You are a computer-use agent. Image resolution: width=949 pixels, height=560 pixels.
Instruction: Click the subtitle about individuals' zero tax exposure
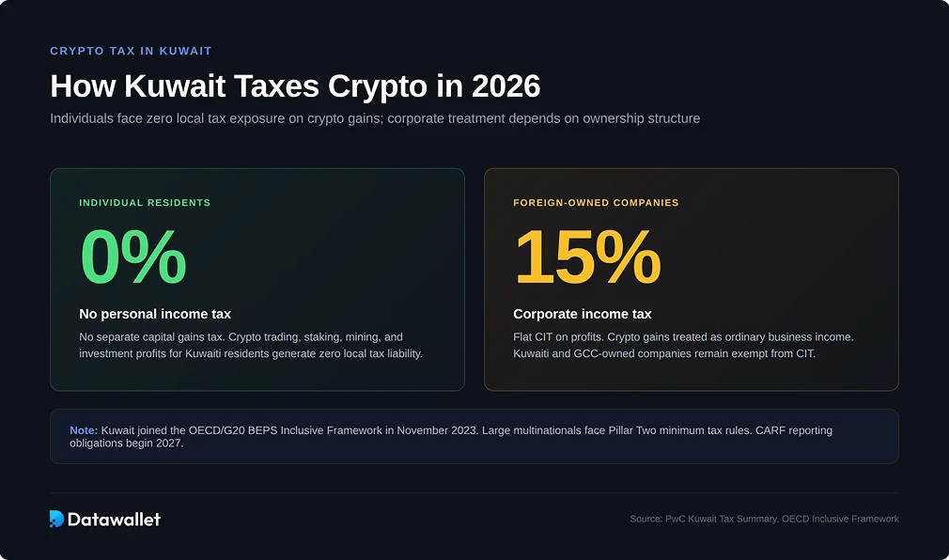tap(374, 119)
